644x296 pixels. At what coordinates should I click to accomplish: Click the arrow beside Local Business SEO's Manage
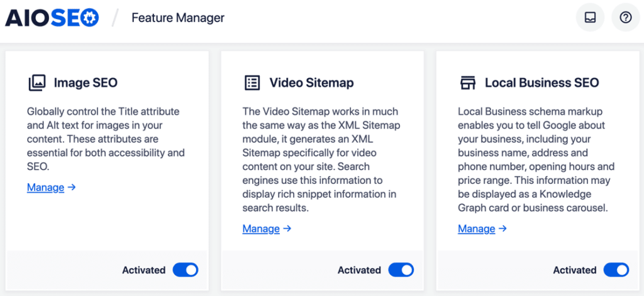pyautogui.click(x=502, y=229)
